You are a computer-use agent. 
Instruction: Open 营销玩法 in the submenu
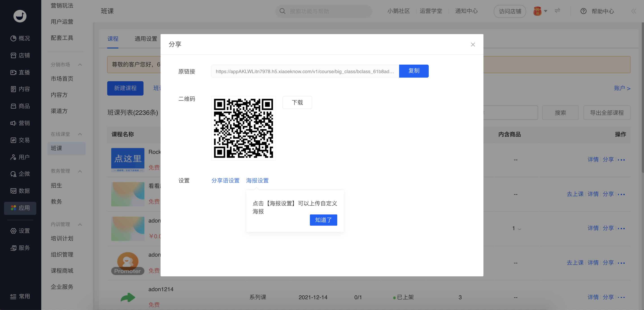point(62,6)
